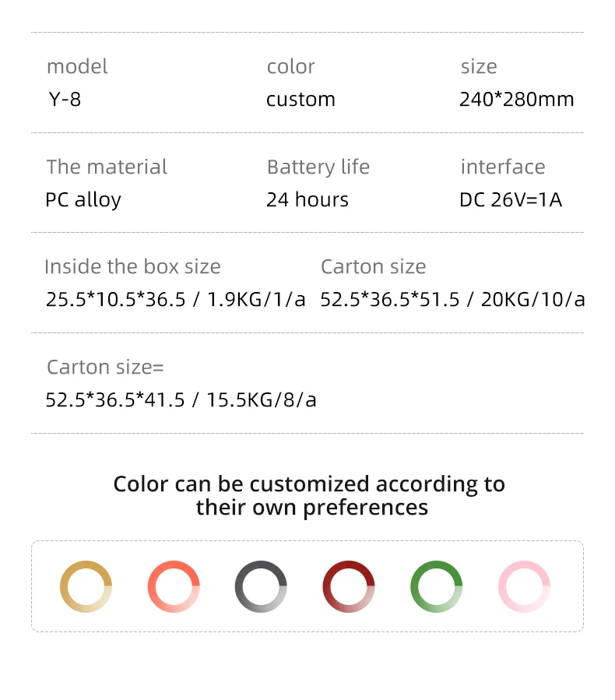The height and width of the screenshot is (700, 615).
Task: Click the "PC alloy" material text
Action: pyautogui.click(x=83, y=200)
